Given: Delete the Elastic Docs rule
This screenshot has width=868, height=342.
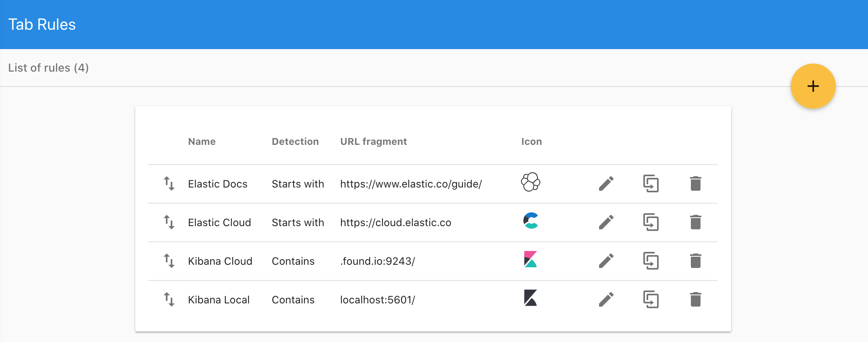Looking at the screenshot, I should 696,183.
